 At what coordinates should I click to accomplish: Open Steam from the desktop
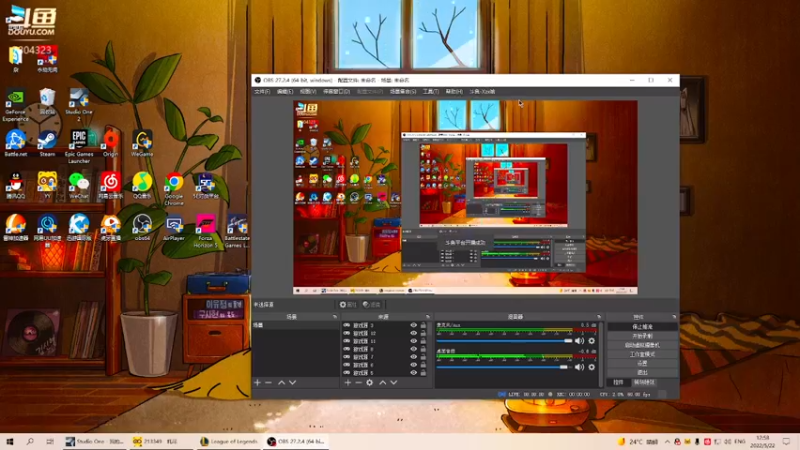pyautogui.click(x=47, y=143)
